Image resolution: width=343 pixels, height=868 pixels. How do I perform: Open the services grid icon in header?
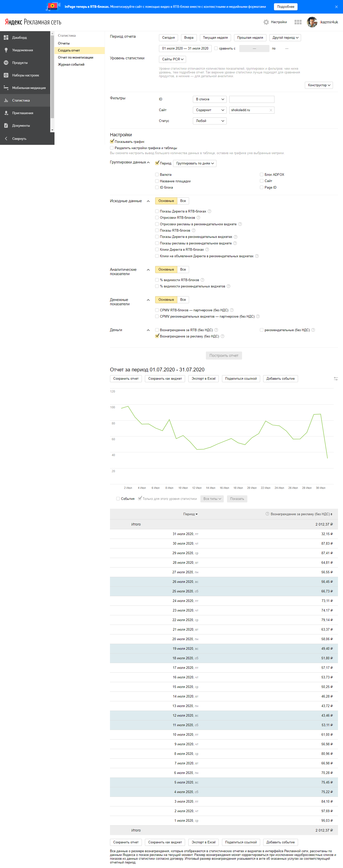coord(298,22)
